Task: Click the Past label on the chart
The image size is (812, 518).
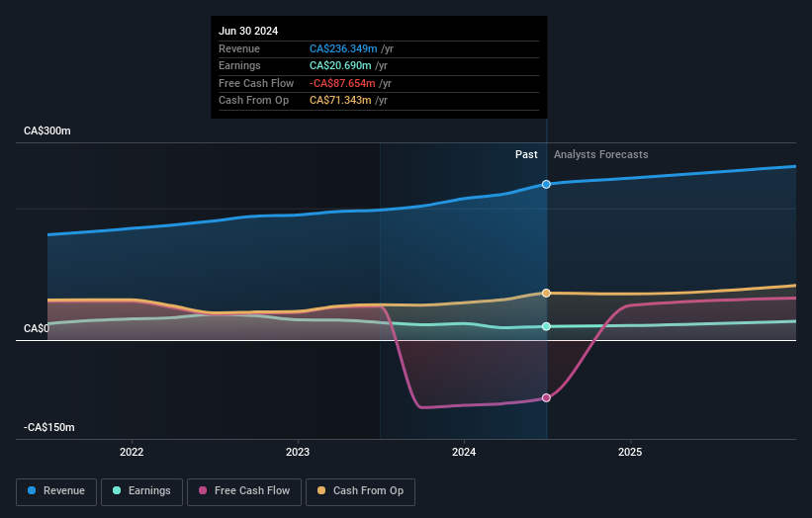Action: [x=526, y=154]
